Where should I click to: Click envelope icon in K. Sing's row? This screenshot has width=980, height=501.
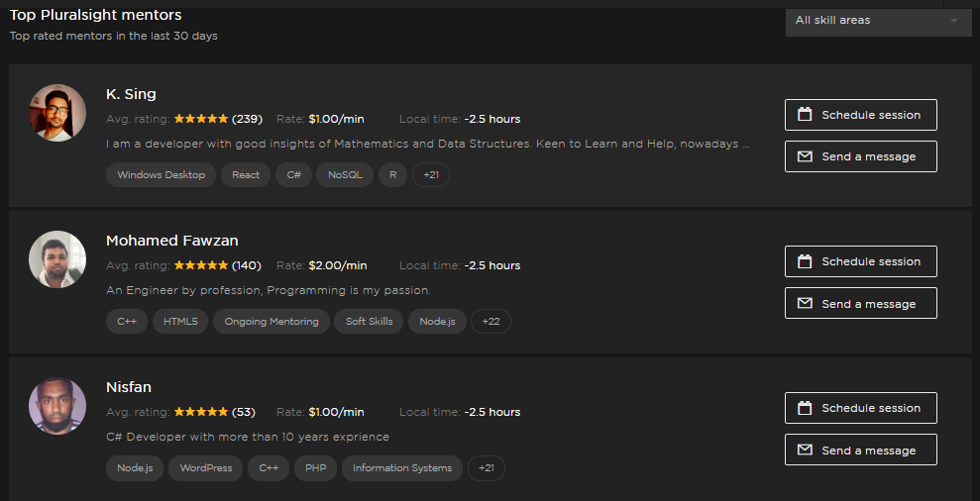pos(805,156)
